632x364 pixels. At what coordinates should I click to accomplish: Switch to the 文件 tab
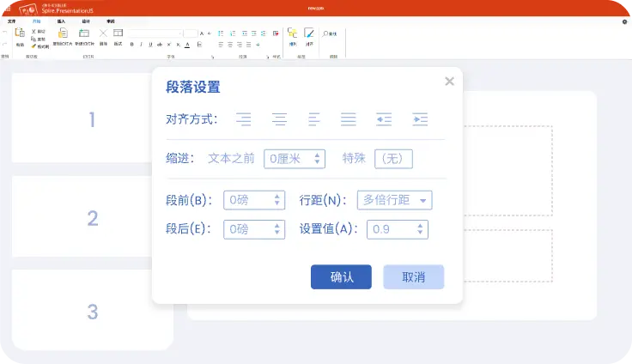click(12, 21)
